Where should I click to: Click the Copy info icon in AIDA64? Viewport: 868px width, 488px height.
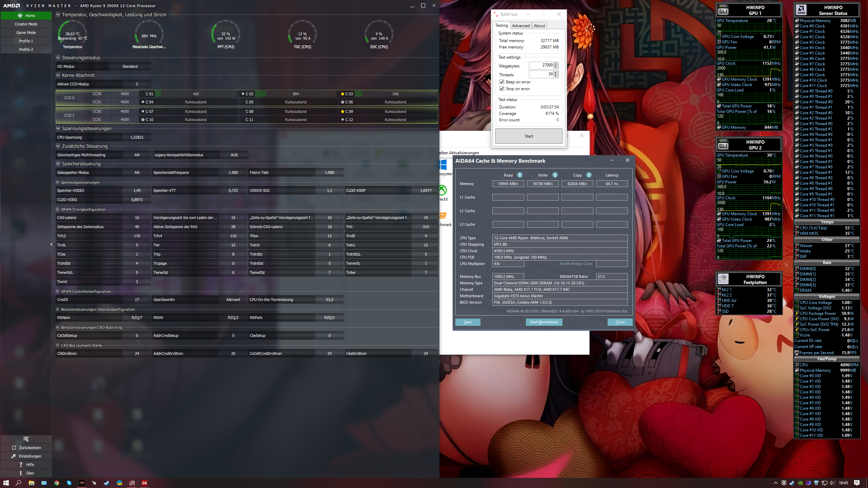tap(589, 175)
